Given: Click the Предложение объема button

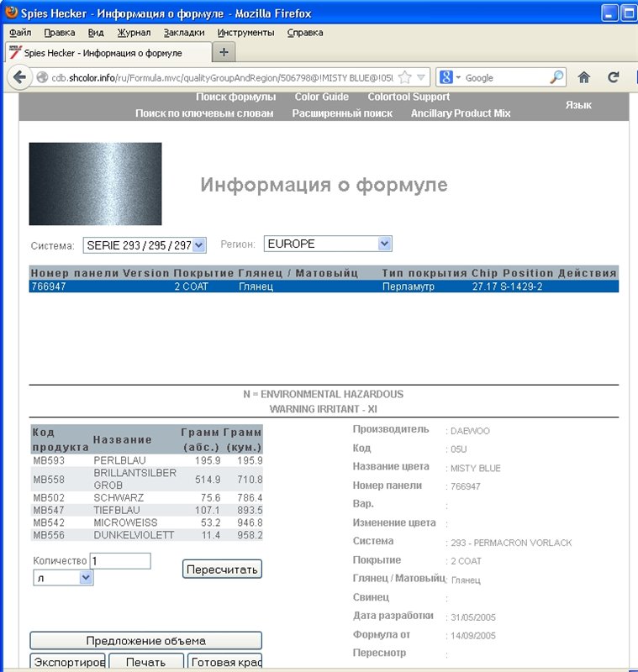Looking at the screenshot, I should [x=145, y=641].
